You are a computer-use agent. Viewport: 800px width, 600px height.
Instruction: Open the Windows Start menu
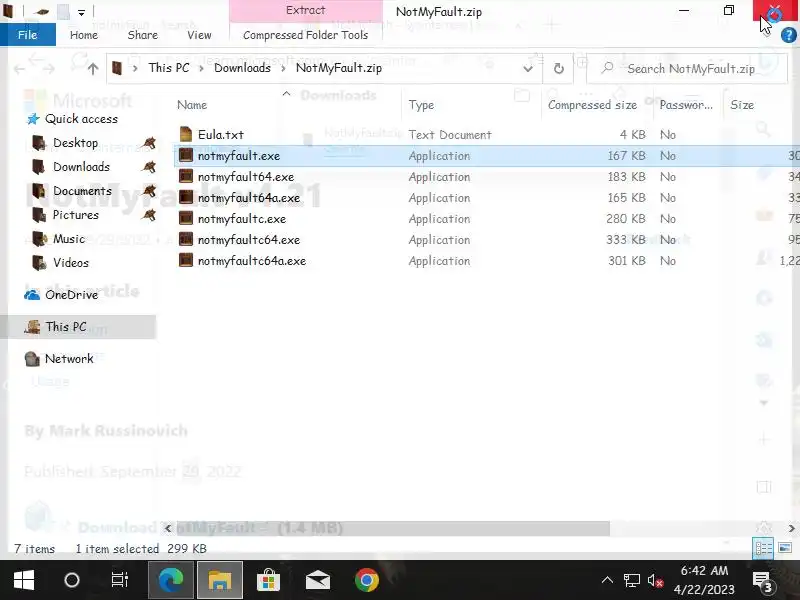23,580
